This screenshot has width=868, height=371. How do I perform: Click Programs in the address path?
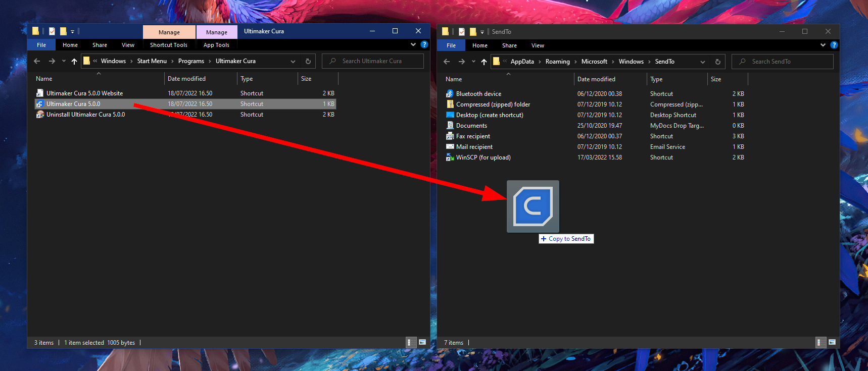pos(191,61)
